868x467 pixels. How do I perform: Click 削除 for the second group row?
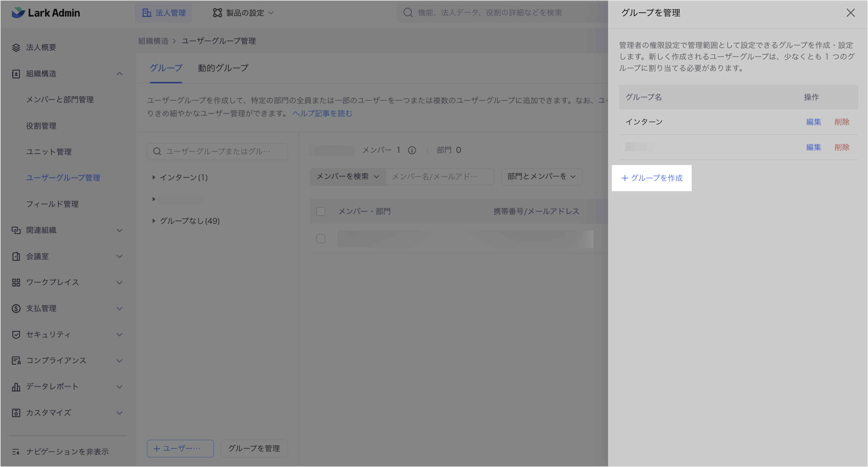tap(842, 148)
